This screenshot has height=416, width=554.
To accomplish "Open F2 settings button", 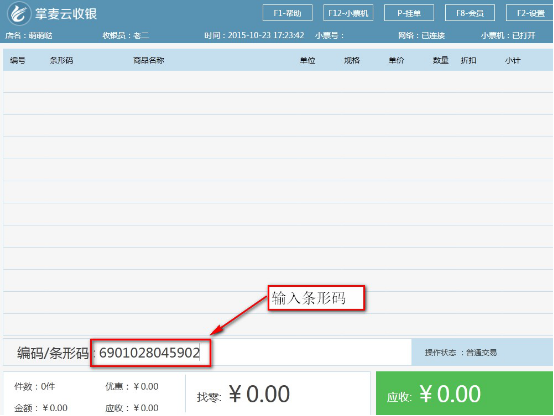I will pyautogui.click(x=530, y=13).
